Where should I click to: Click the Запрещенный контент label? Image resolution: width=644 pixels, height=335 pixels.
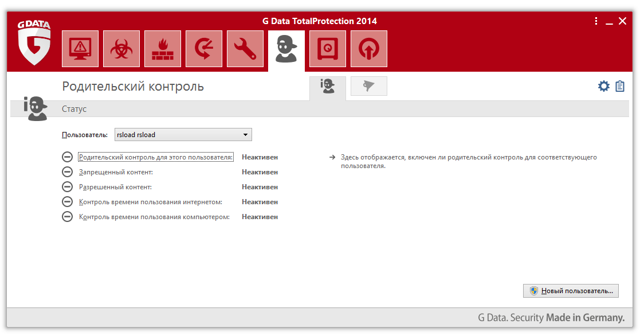coord(116,172)
